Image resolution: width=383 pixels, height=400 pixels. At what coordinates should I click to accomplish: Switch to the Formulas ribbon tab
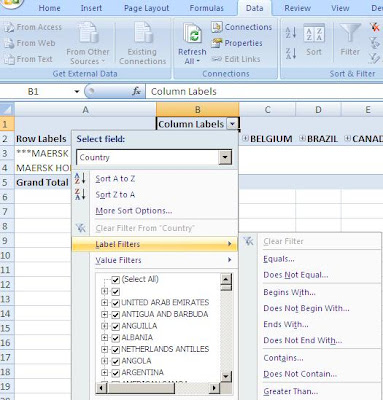coord(206,8)
